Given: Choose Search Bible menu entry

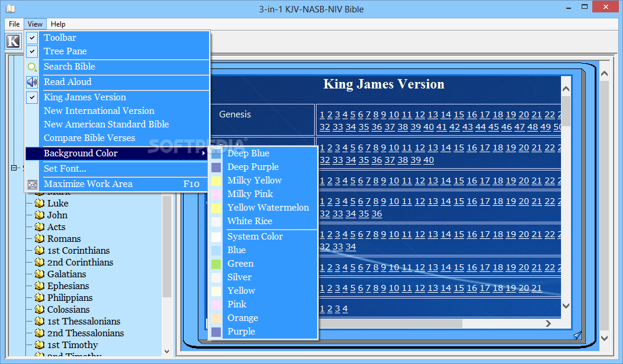Looking at the screenshot, I should click(70, 67).
